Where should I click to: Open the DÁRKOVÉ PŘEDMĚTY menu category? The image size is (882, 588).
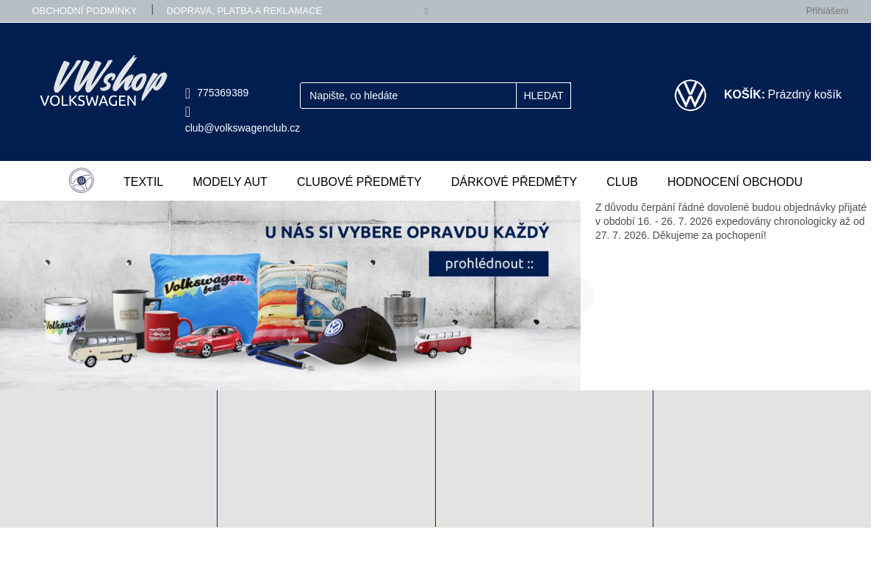[x=514, y=182]
